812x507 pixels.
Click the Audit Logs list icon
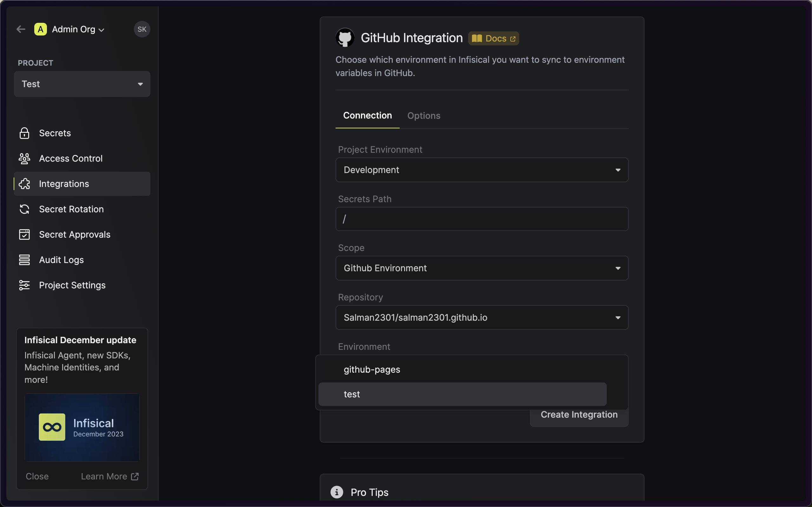pos(24,260)
